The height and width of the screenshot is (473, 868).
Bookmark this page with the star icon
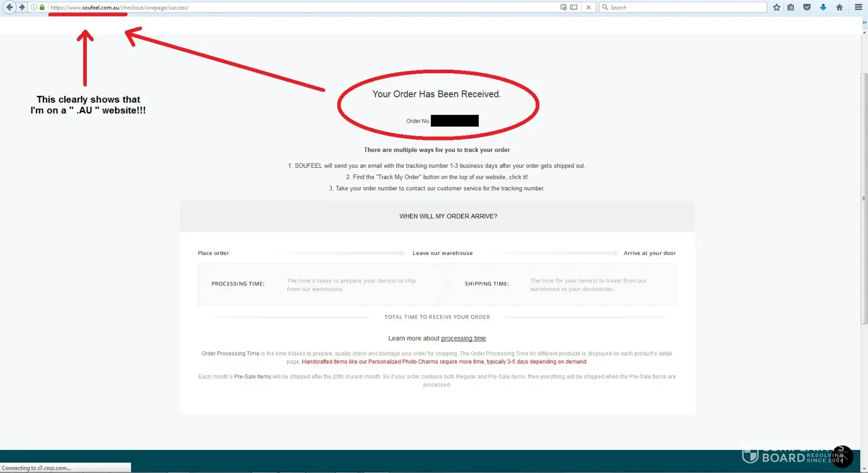click(x=776, y=7)
